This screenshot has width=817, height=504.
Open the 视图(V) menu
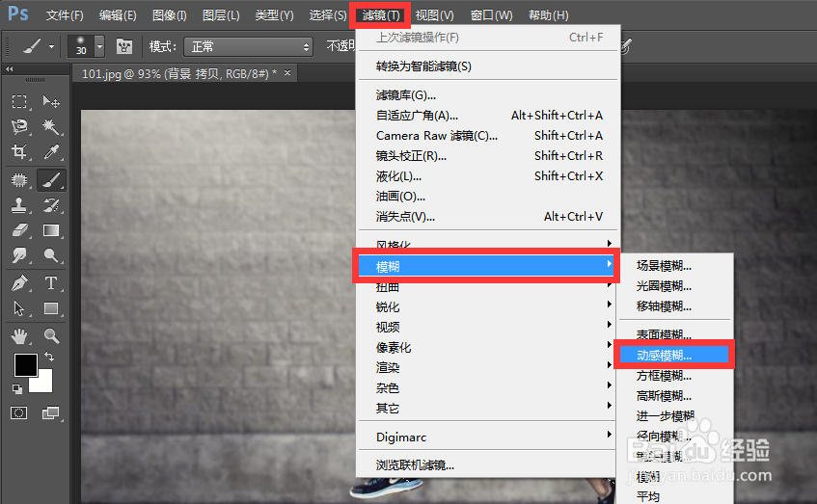pos(435,15)
